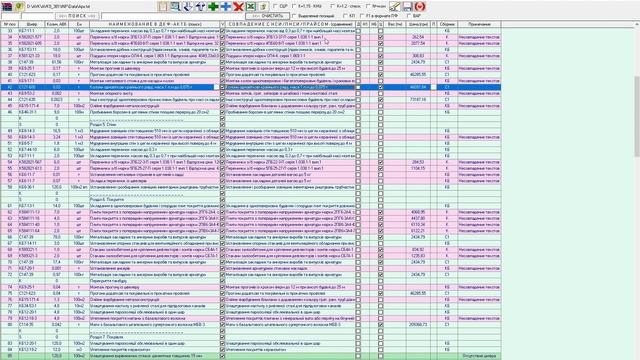The height and width of the screenshot is (360, 640).
Task: Click row number 62 cell
Action: (x=9, y=212)
